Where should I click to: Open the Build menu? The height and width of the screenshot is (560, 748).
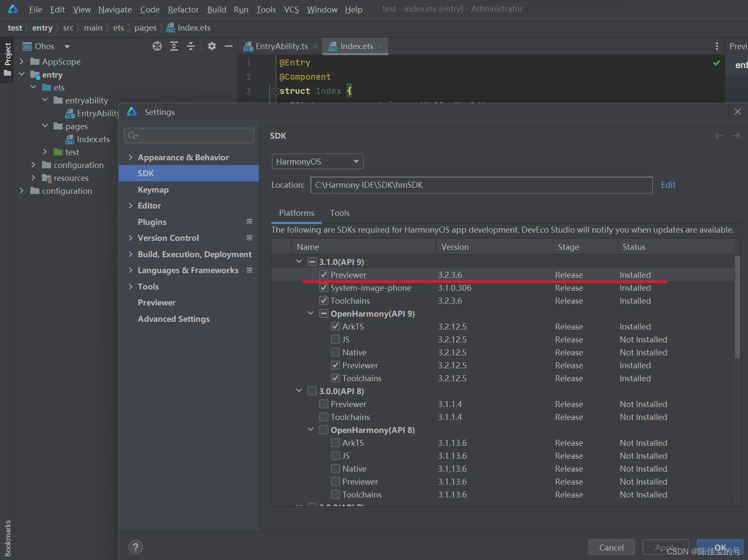tap(217, 9)
